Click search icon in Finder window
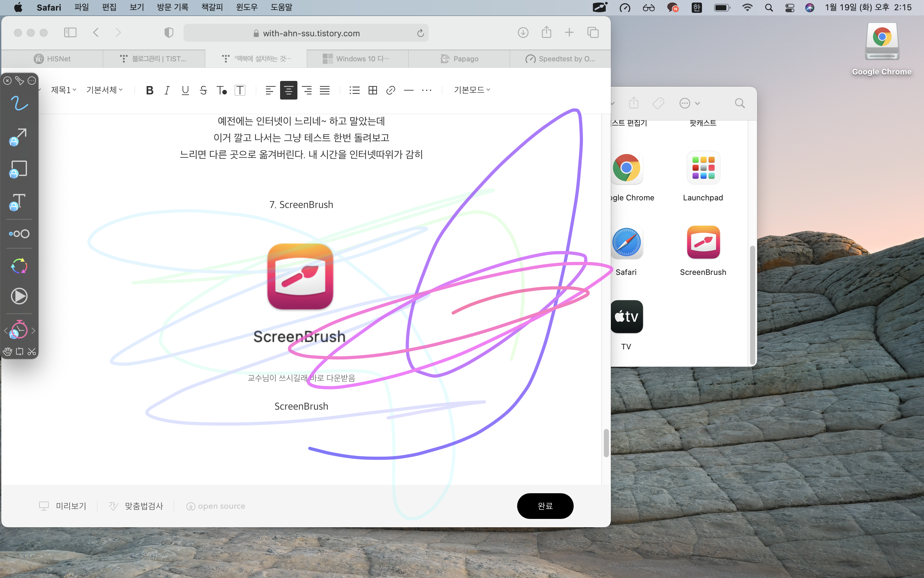The image size is (924, 578). click(740, 103)
